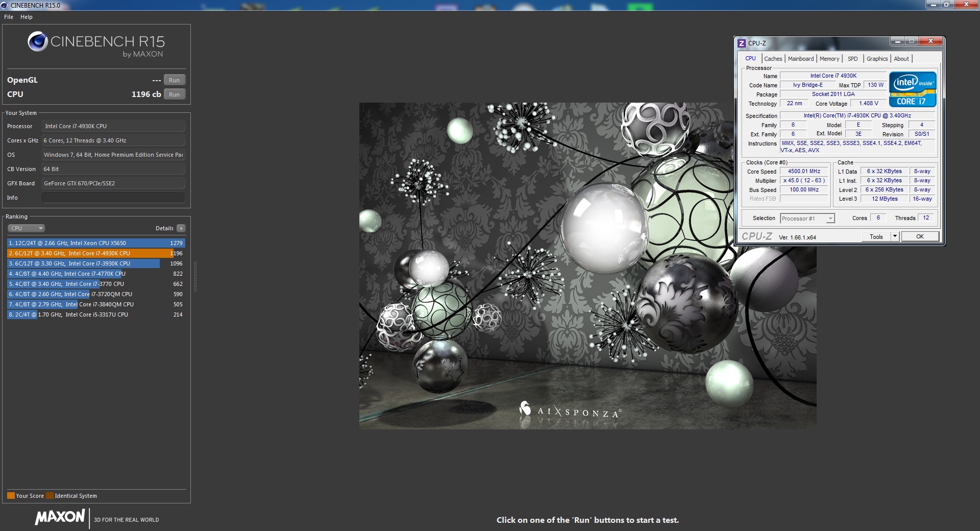Click the Core Speed value 4500.01 MHz

[804, 172]
